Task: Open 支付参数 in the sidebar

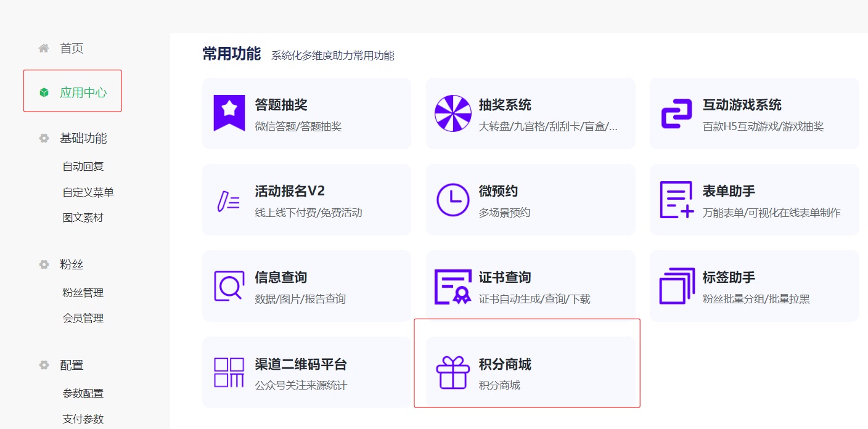Action: pyautogui.click(x=83, y=419)
